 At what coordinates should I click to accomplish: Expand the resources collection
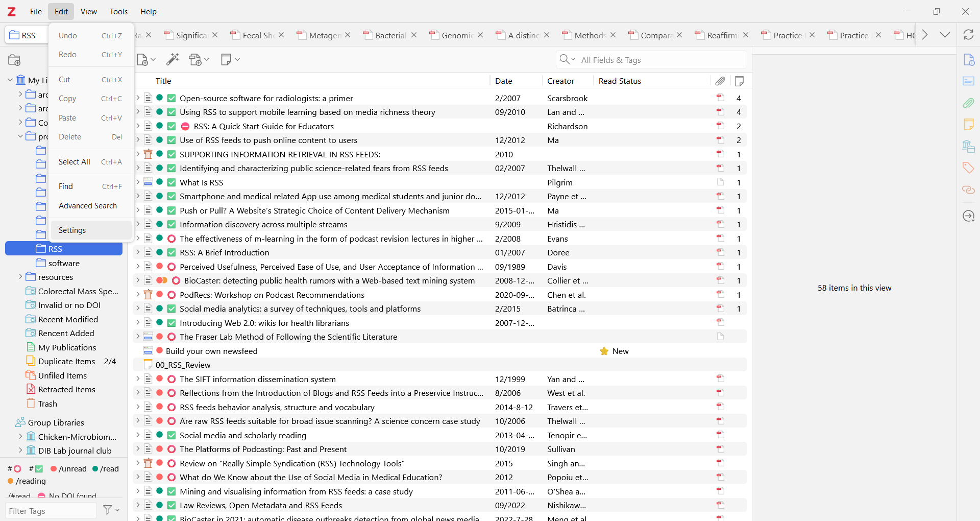[x=20, y=277]
